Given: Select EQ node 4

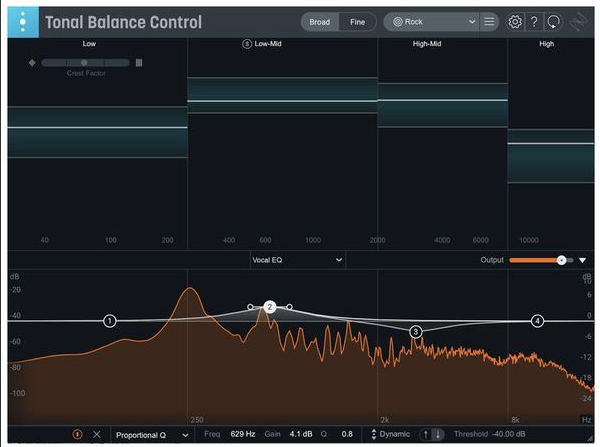Looking at the screenshot, I should 537,321.
